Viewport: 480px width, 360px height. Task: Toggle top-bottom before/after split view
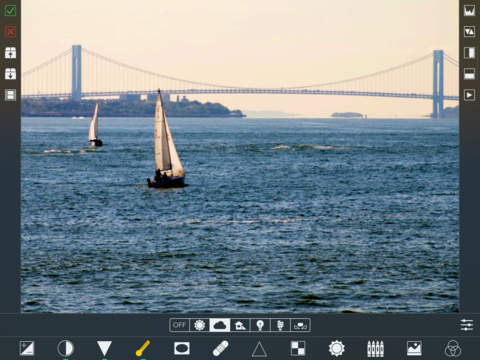pyautogui.click(x=469, y=74)
